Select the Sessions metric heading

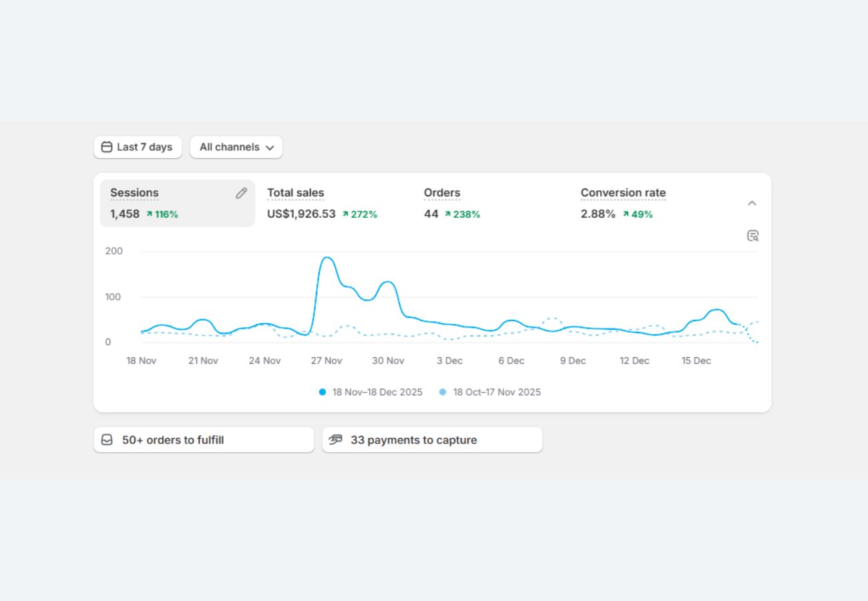click(134, 193)
